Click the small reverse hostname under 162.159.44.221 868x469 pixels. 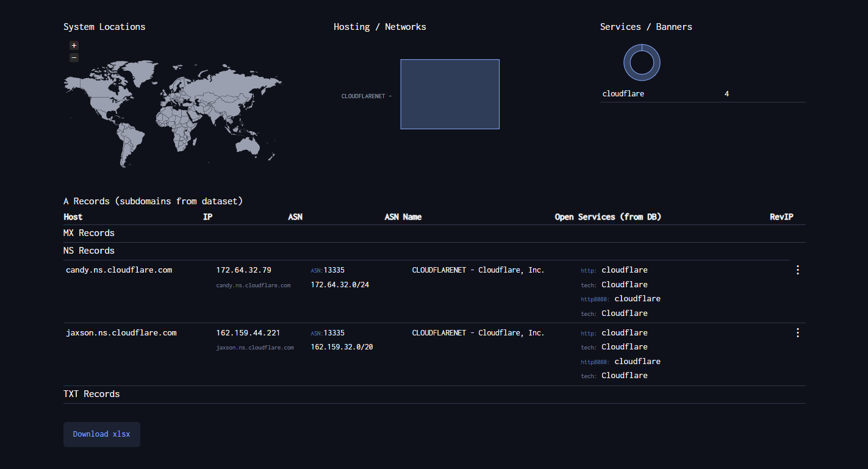(255, 348)
